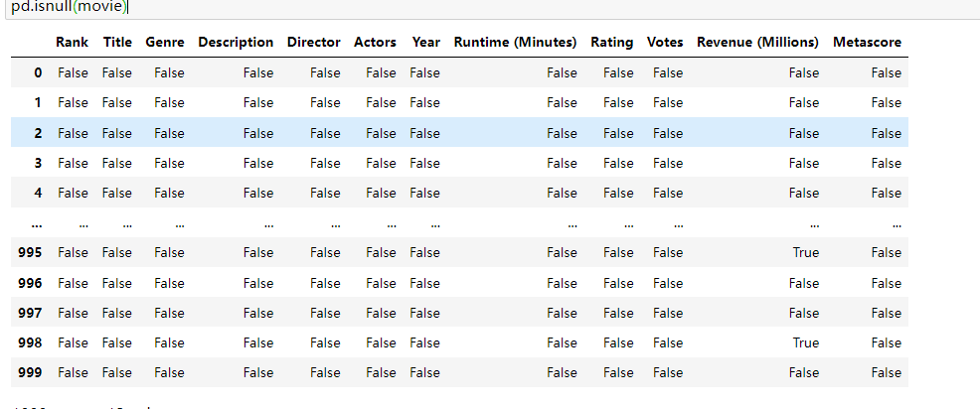
Task: Select the Votes column header
Action: click(x=665, y=43)
